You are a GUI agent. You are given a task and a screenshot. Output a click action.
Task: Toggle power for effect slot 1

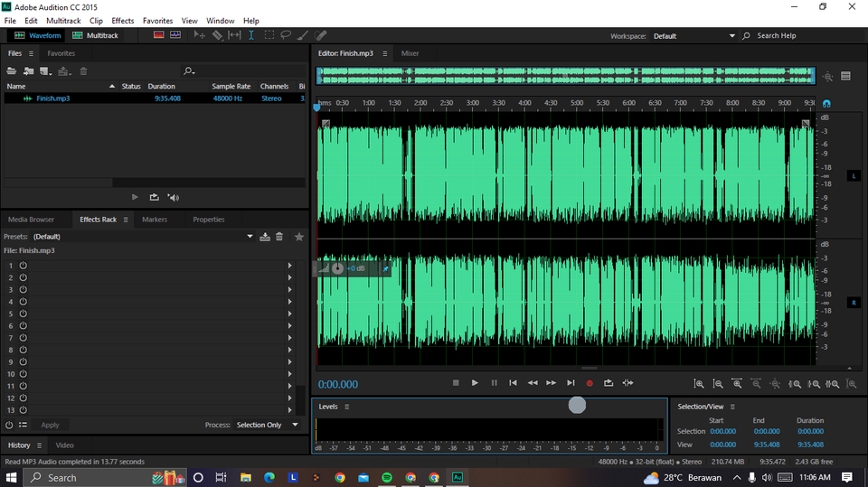click(x=23, y=266)
